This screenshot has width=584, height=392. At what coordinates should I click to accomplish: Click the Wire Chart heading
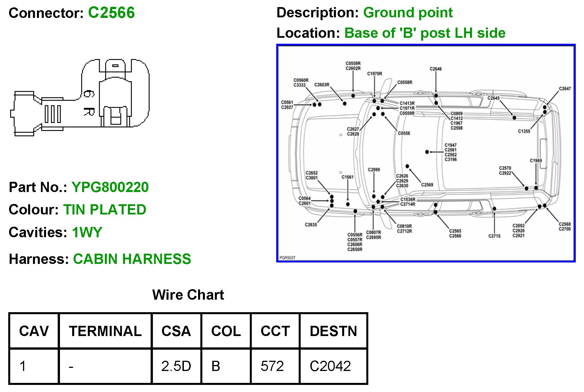coord(188,295)
